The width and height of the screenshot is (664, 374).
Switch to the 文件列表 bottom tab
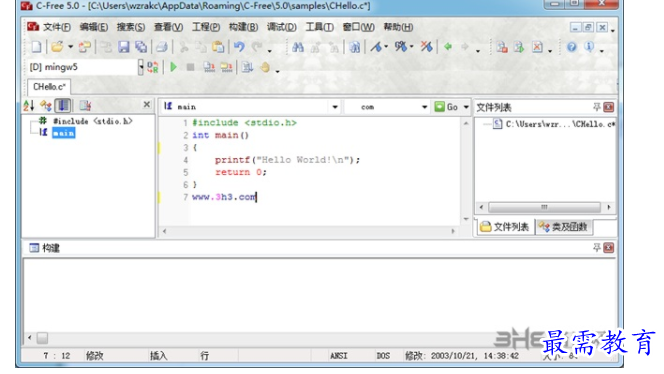505,227
